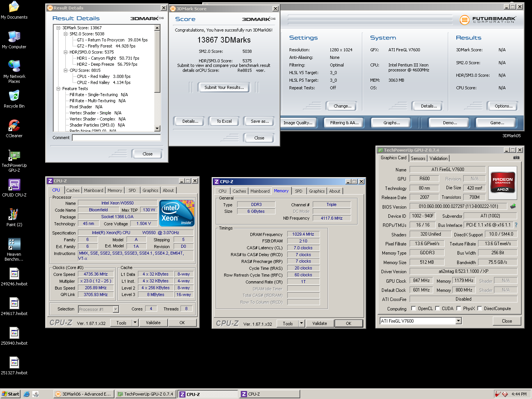The image size is (532, 399).
Task: Collapse Feature Tests tree node
Action: (58, 89)
